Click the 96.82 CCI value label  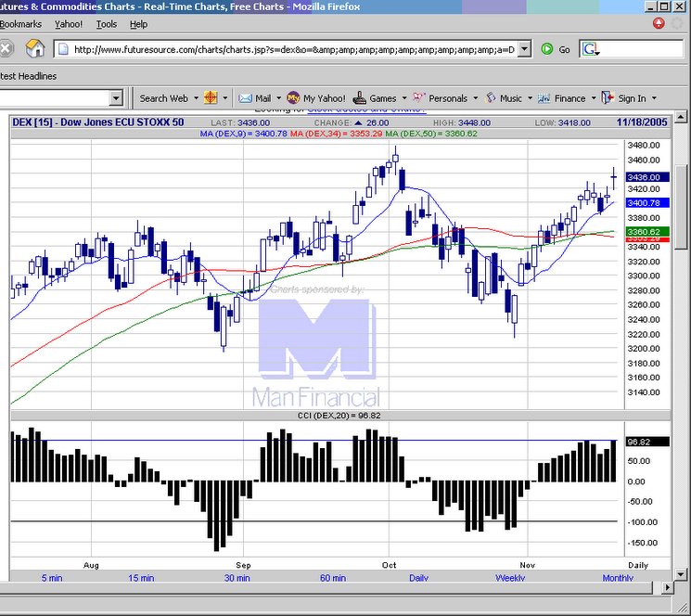(647, 442)
